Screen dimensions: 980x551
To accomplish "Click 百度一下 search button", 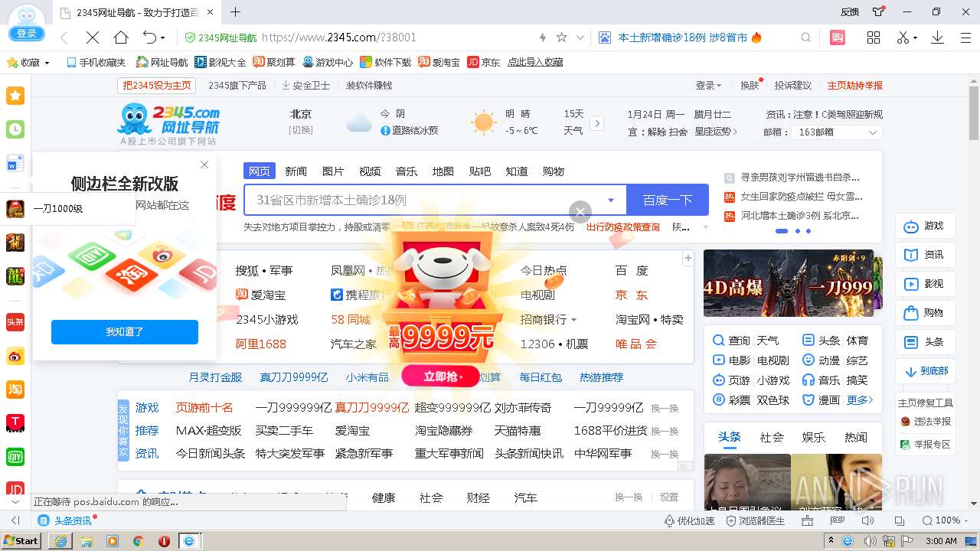I will point(668,200).
